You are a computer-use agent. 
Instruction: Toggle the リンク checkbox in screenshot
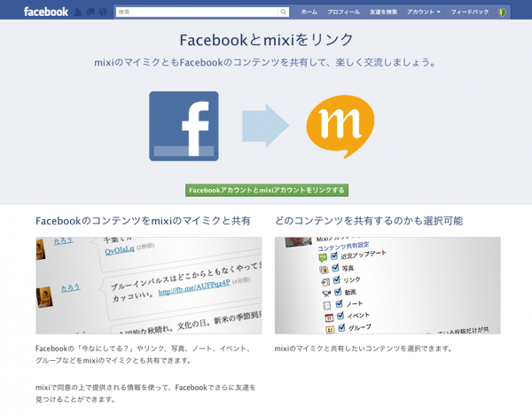[x=337, y=280]
